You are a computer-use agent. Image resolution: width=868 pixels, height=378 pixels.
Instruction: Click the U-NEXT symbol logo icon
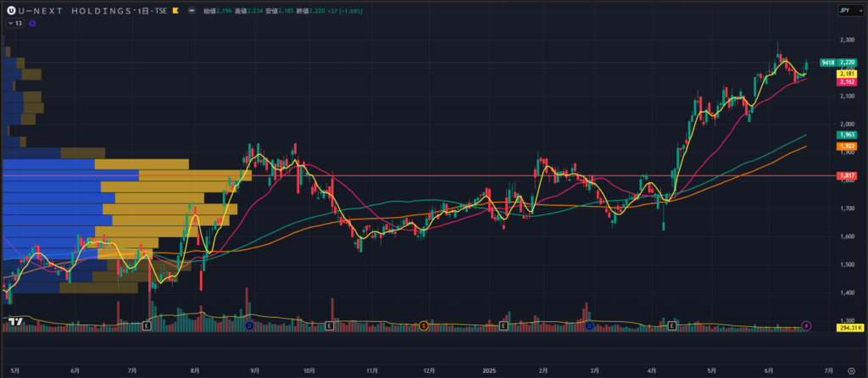[x=11, y=10]
